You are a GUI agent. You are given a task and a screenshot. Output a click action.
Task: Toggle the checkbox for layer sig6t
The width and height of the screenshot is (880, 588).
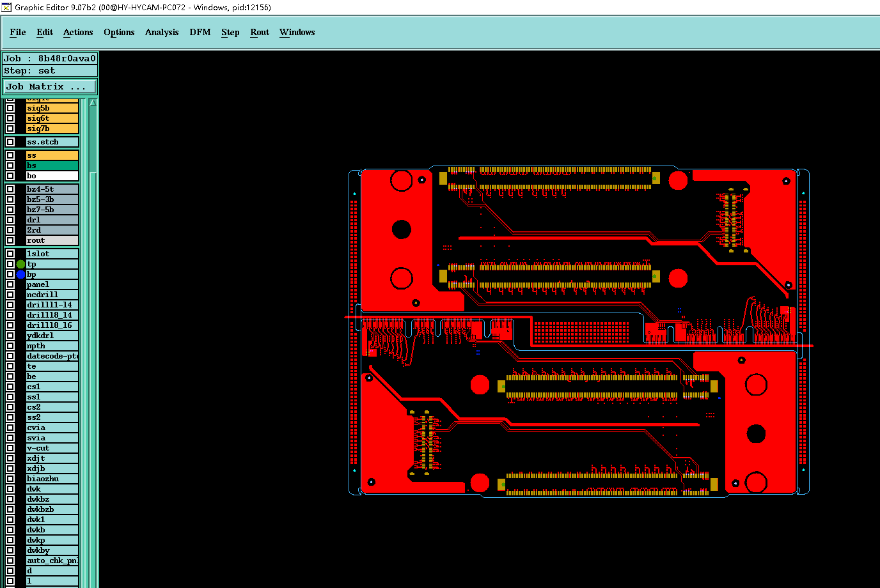click(x=10, y=118)
